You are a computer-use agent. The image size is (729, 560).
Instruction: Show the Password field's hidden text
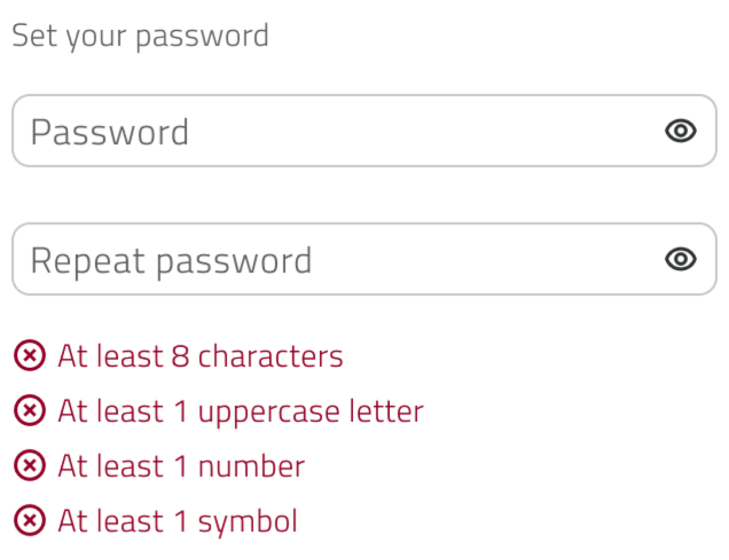(681, 131)
